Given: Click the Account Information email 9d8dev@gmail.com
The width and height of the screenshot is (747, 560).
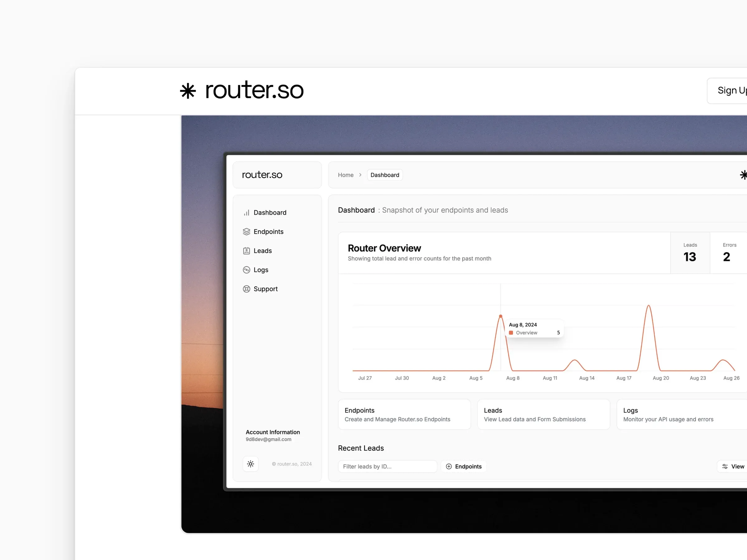Looking at the screenshot, I should coord(269,440).
